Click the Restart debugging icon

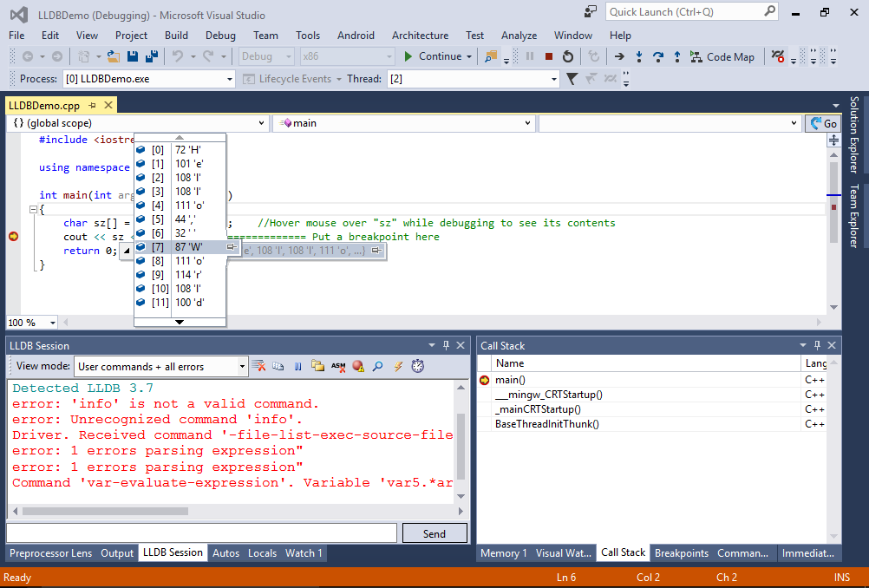[567, 56]
